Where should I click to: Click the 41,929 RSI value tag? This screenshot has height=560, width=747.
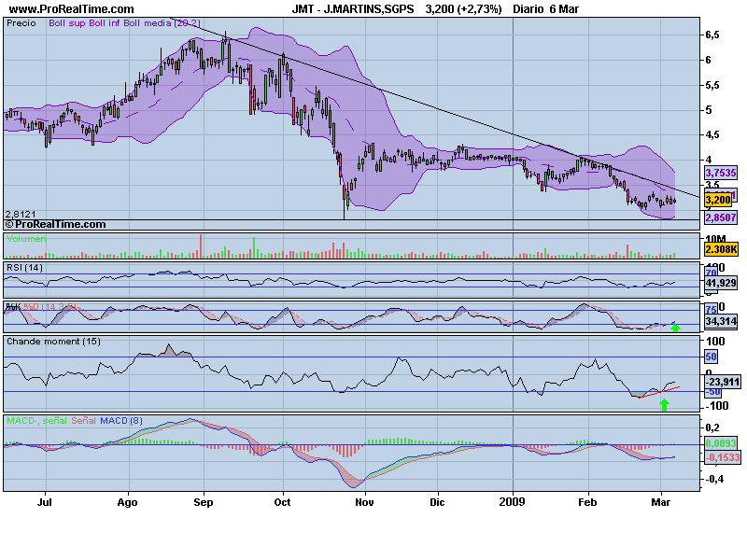721,283
